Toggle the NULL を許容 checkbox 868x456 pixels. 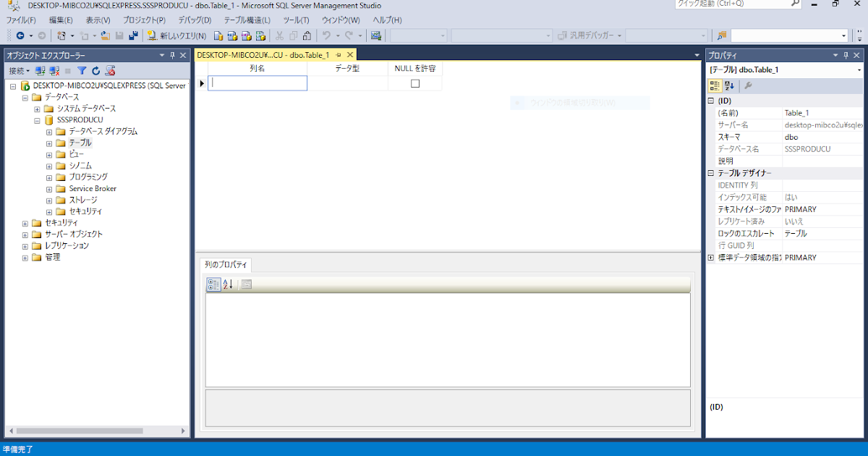click(x=415, y=83)
